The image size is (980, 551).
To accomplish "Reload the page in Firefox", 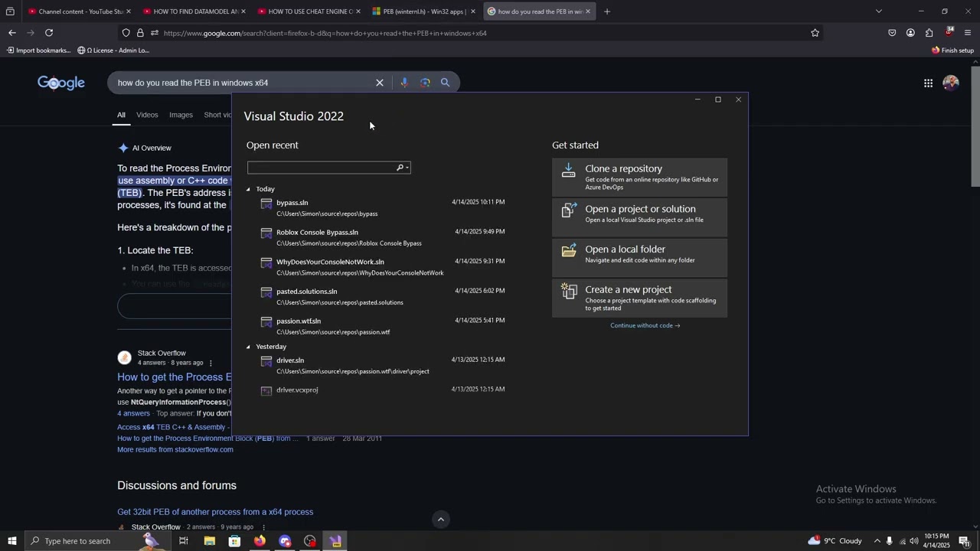I will point(49,33).
